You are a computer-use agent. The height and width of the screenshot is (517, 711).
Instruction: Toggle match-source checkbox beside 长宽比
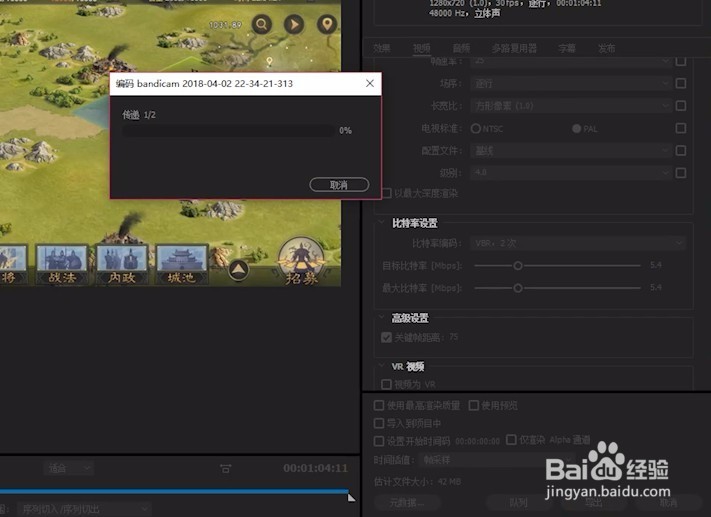681,106
